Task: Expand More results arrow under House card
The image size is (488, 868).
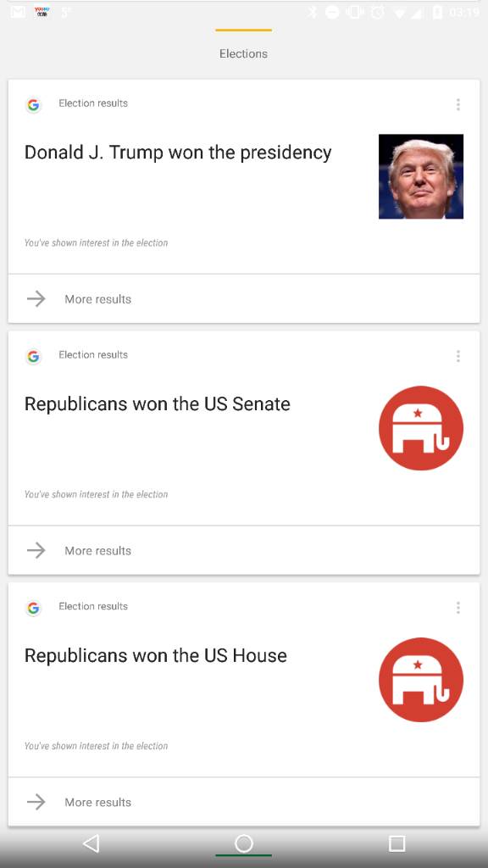Action: pos(36,802)
